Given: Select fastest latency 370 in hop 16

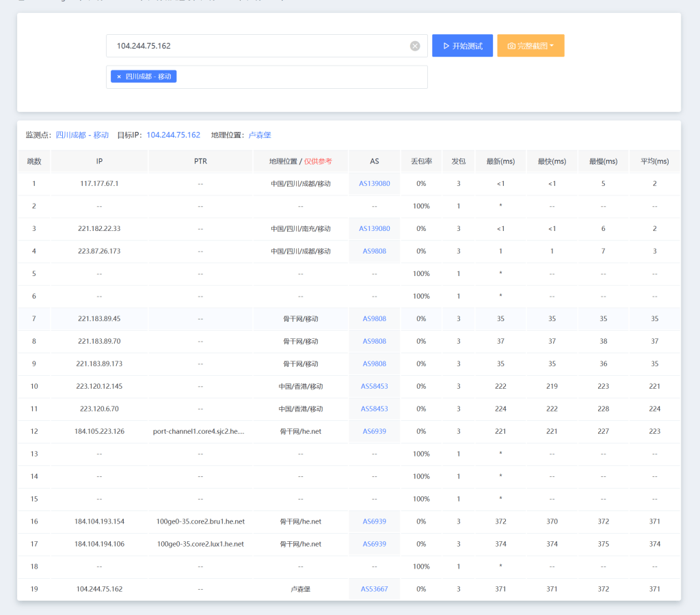Looking at the screenshot, I should pyautogui.click(x=552, y=521).
